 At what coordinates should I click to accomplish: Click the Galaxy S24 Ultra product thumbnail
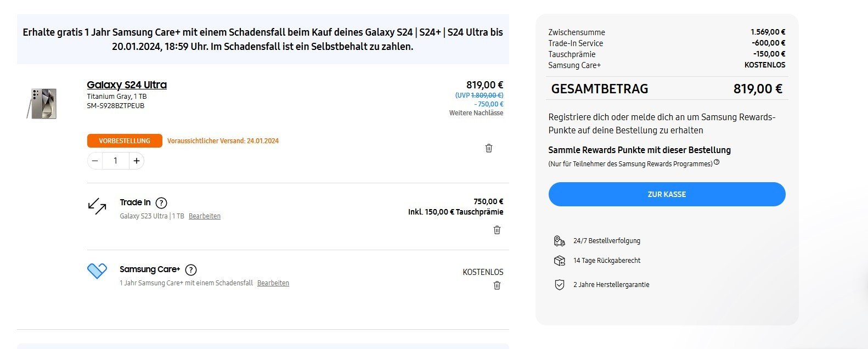[43, 103]
